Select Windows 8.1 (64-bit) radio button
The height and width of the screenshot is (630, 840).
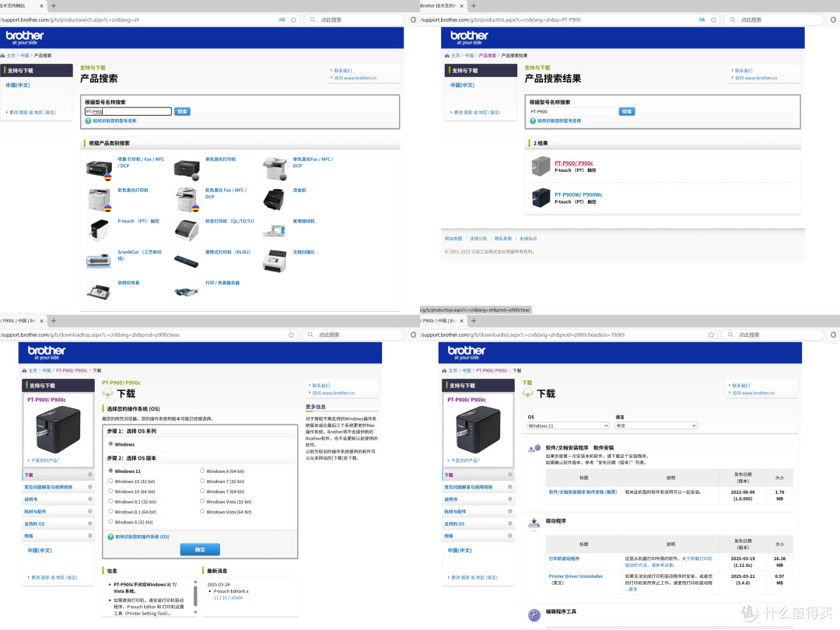(111, 512)
